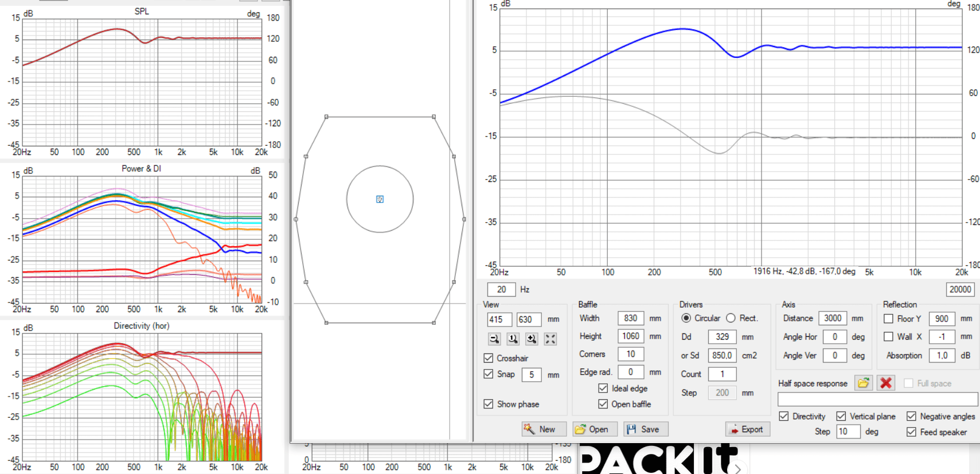Viewport: 980px width, 474px height.
Task: Click the Angle Ver field
Action: pos(835,356)
